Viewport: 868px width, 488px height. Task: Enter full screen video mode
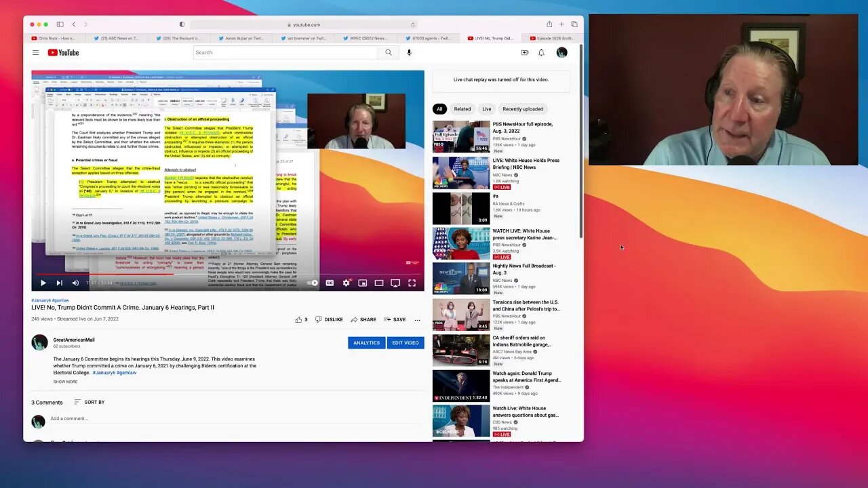coord(412,283)
